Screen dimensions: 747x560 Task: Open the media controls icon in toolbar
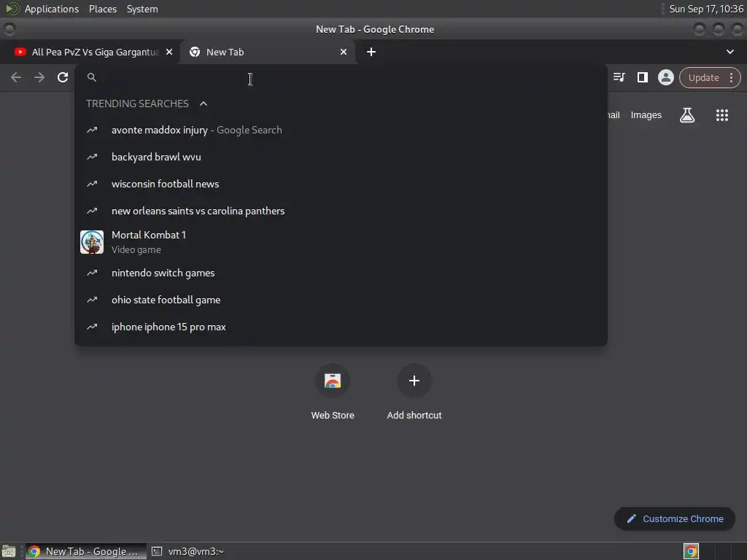619,77
